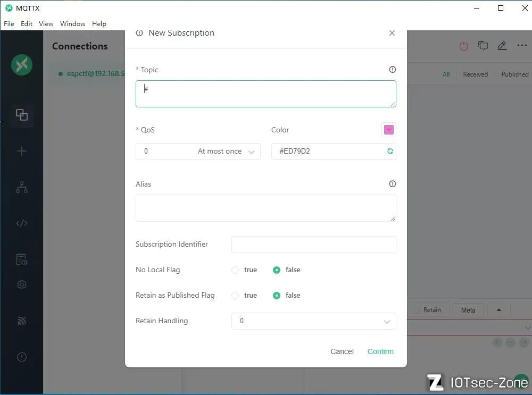
Task: Open the View menu
Action: click(46, 24)
